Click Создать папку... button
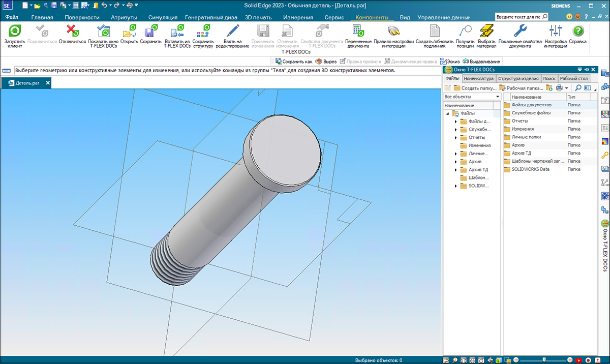The image size is (610, 364). pyautogui.click(x=475, y=88)
